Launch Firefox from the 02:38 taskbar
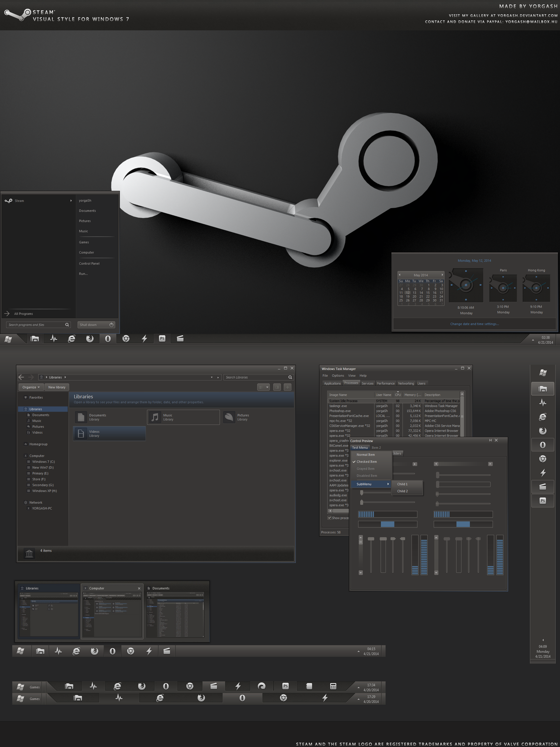Screen dimensions: 560x747 pyautogui.click(x=90, y=339)
